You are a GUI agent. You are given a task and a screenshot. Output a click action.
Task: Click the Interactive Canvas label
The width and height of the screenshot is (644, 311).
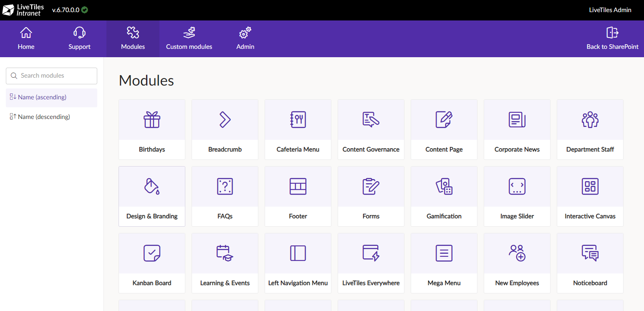click(590, 216)
